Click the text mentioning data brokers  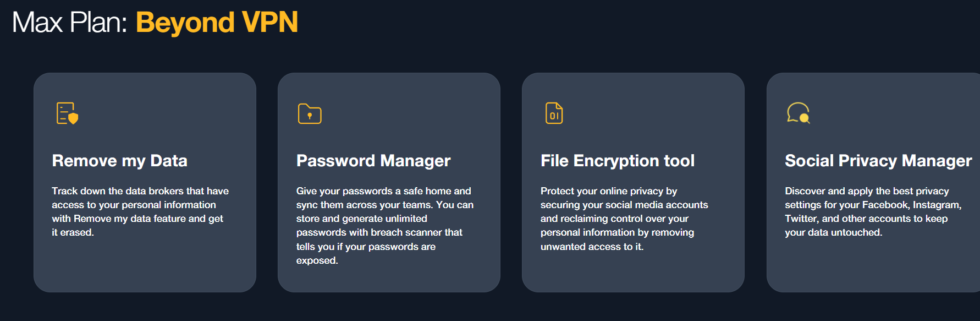[x=140, y=191]
